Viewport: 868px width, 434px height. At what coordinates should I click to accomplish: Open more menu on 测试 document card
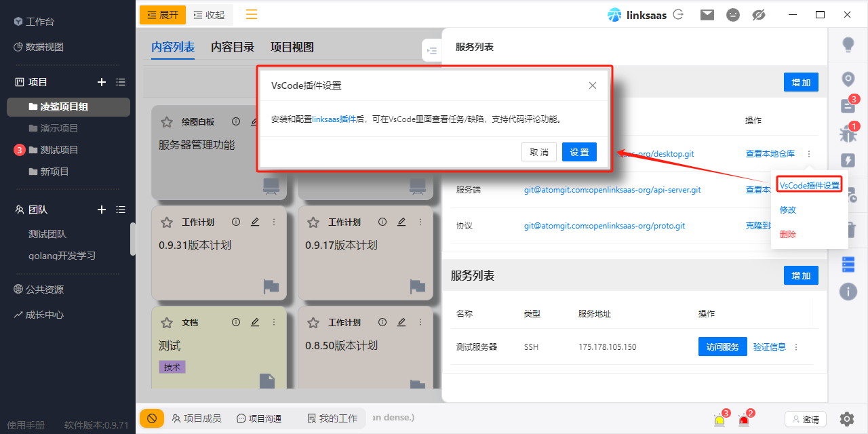274,322
